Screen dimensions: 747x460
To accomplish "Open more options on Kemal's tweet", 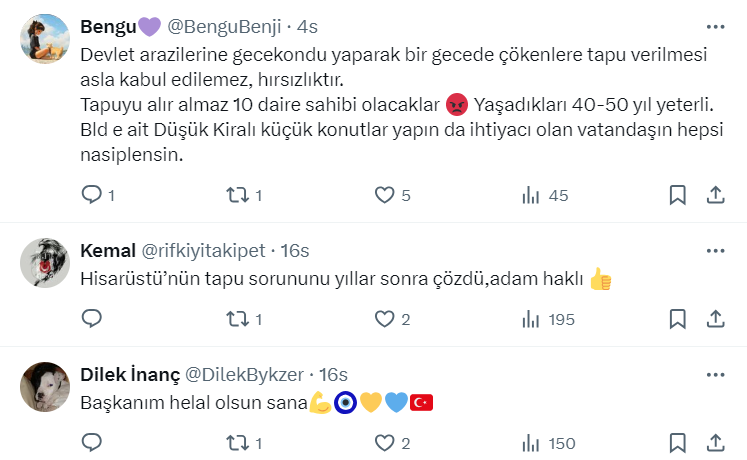I will 716,250.
